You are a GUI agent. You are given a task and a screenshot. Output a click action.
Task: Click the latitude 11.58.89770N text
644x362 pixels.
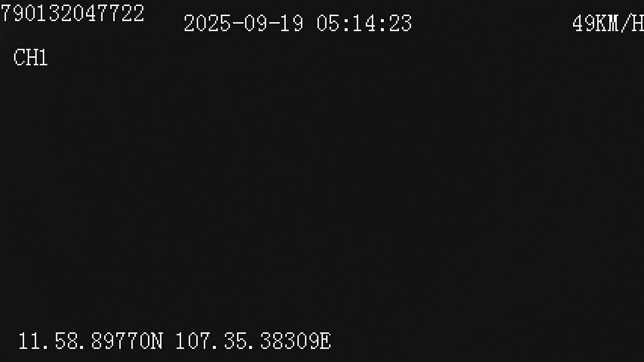pos(91,341)
